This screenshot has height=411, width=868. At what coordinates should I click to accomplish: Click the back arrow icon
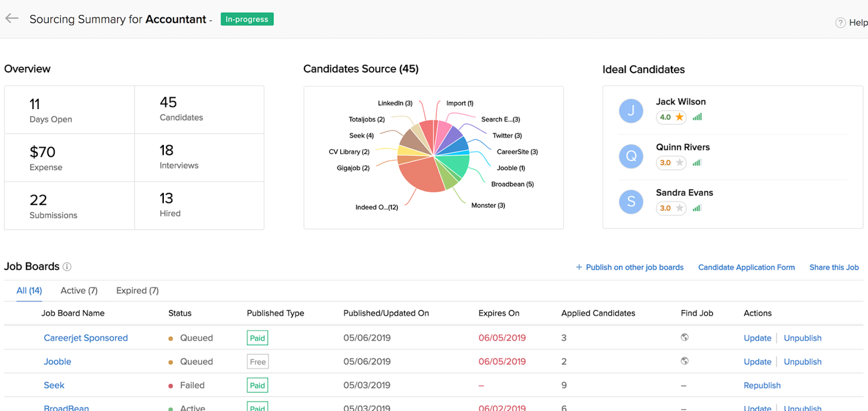pos(12,18)
